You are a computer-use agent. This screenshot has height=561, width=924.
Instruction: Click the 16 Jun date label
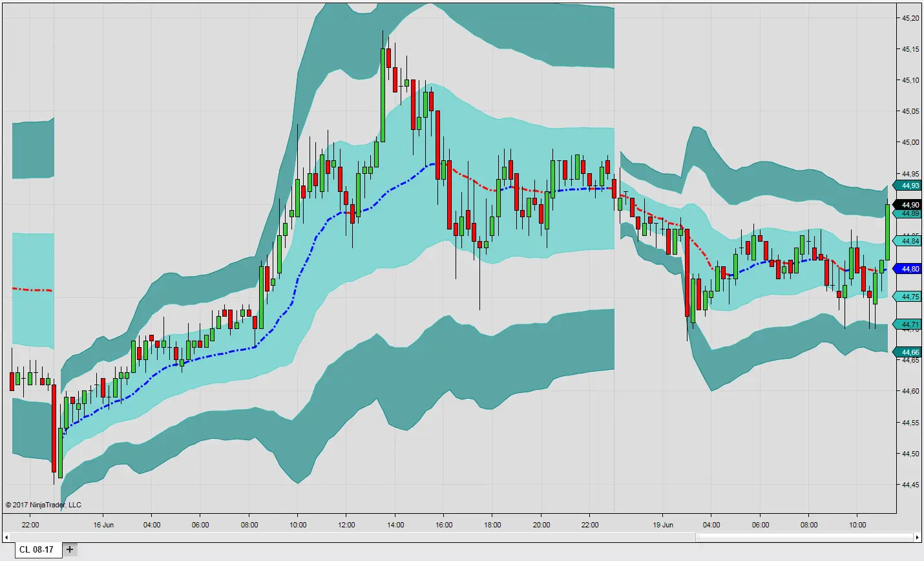(x=103, y=525)
